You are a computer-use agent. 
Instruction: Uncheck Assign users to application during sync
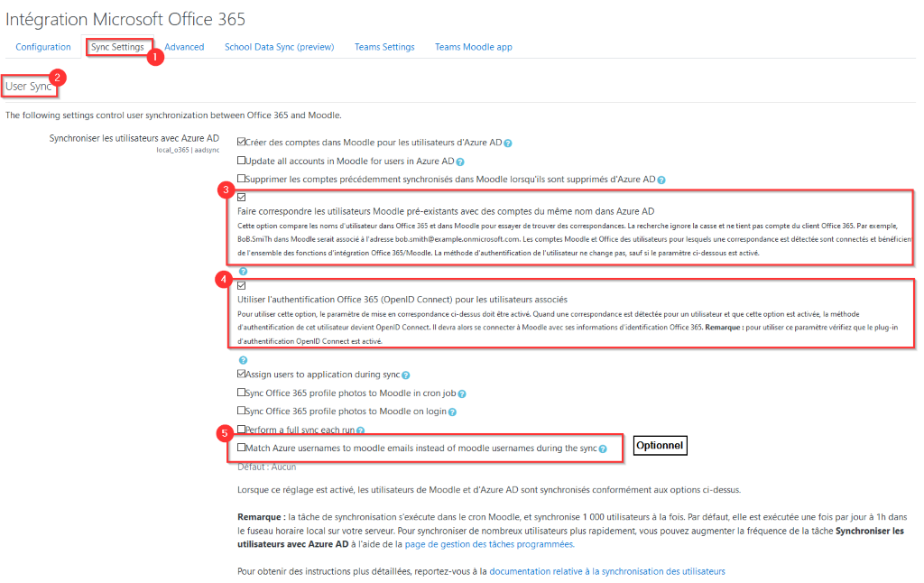pos(241,374)
